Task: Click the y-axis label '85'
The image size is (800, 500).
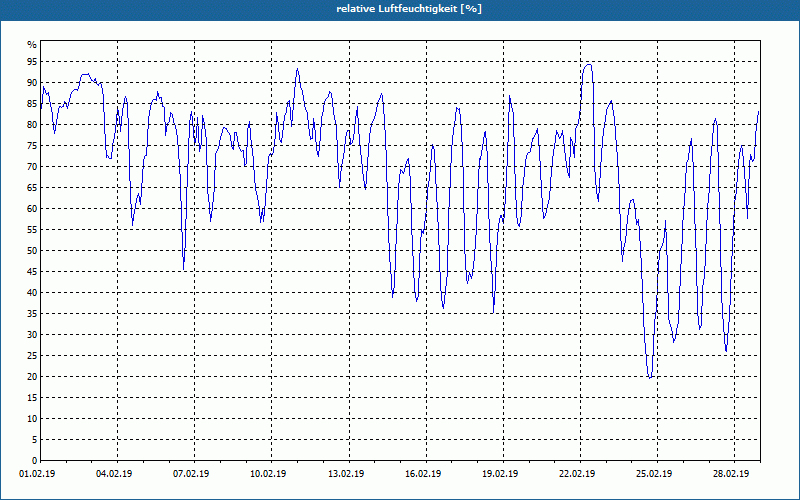Action: click(x=32, y=104)
